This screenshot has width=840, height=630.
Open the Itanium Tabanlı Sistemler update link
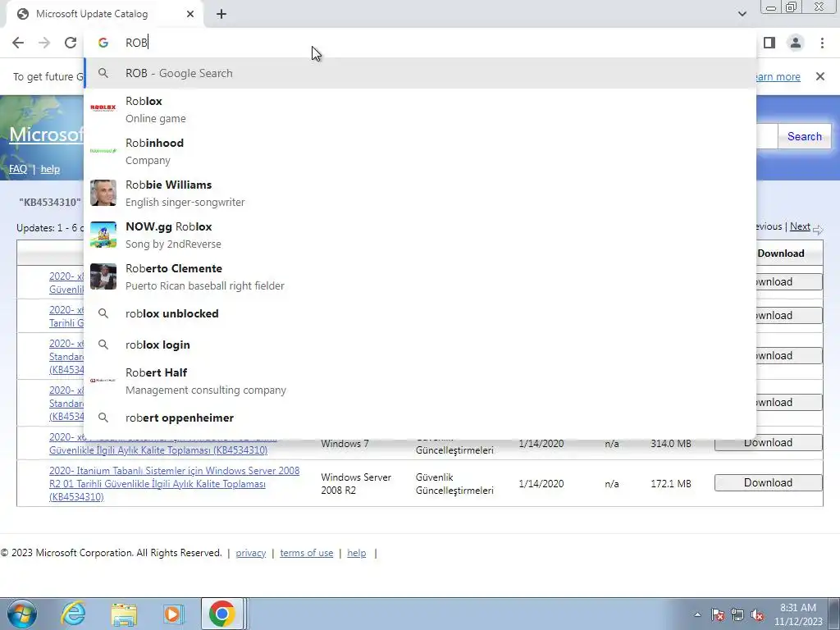174,484
